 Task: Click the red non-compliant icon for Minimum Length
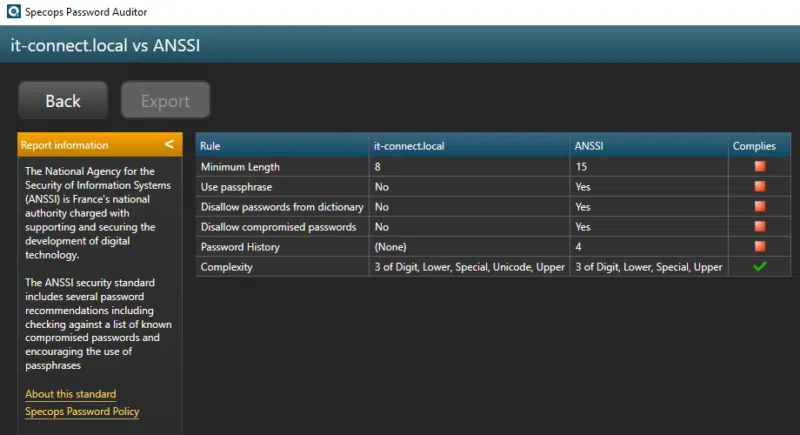coord(760,166)
